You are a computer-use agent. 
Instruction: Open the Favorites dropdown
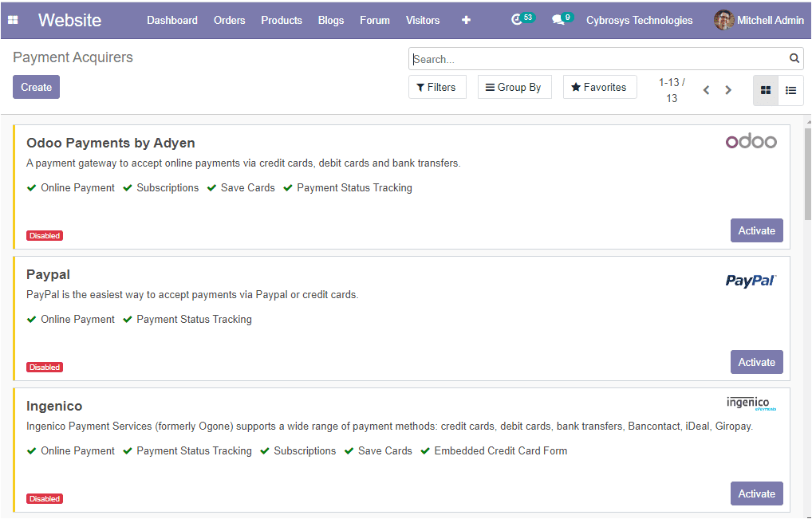click(600, 87)
